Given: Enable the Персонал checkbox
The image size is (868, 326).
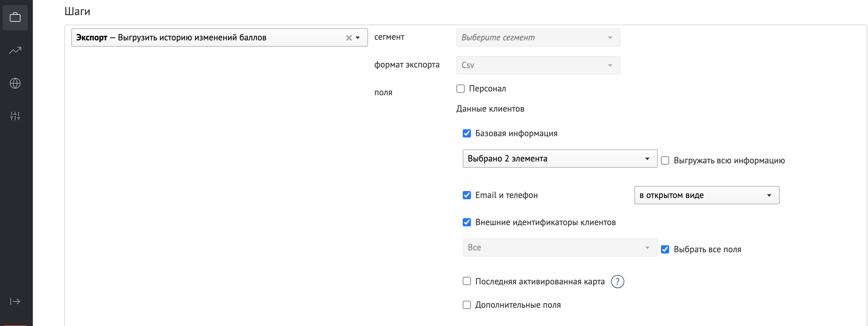Looking at the screenshot, I should (x=460, y=89).
